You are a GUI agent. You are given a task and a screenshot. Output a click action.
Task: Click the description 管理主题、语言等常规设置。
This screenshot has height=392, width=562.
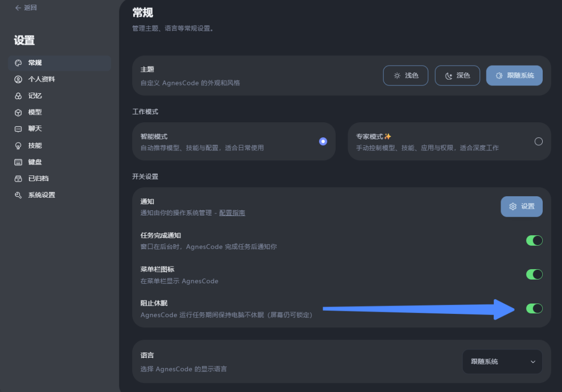point(174,28)
